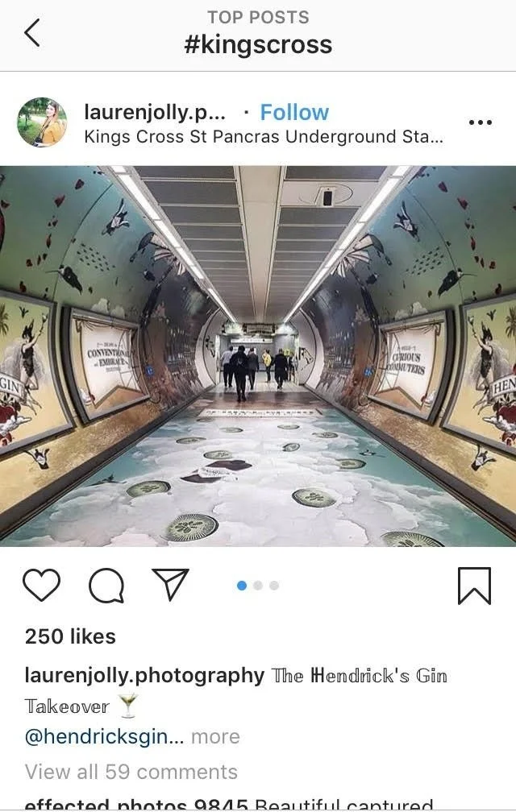Open laurenjolly.photography name in caption

(144, 676)
